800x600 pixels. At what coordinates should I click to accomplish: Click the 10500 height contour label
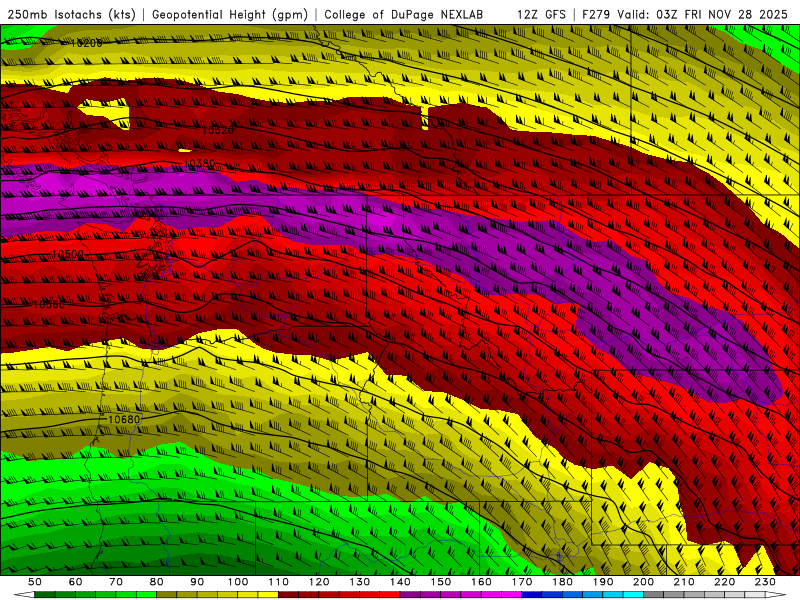pyautogui.click(x=68, y=254)
